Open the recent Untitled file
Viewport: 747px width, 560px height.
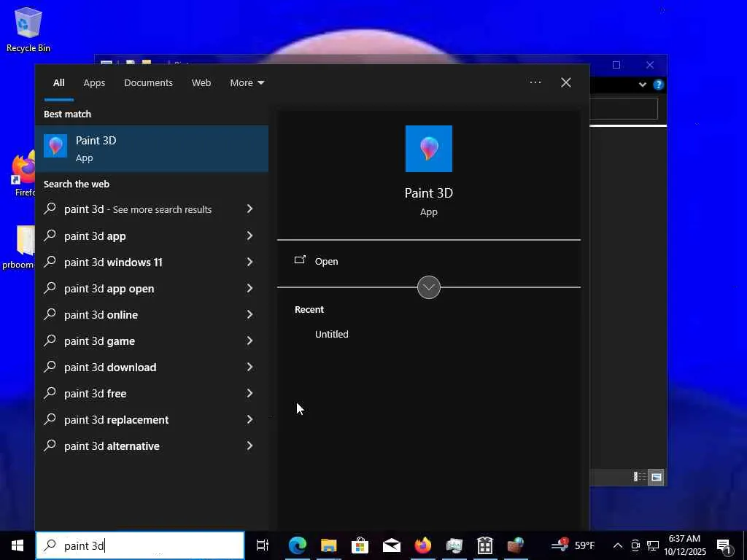[332, 334]
